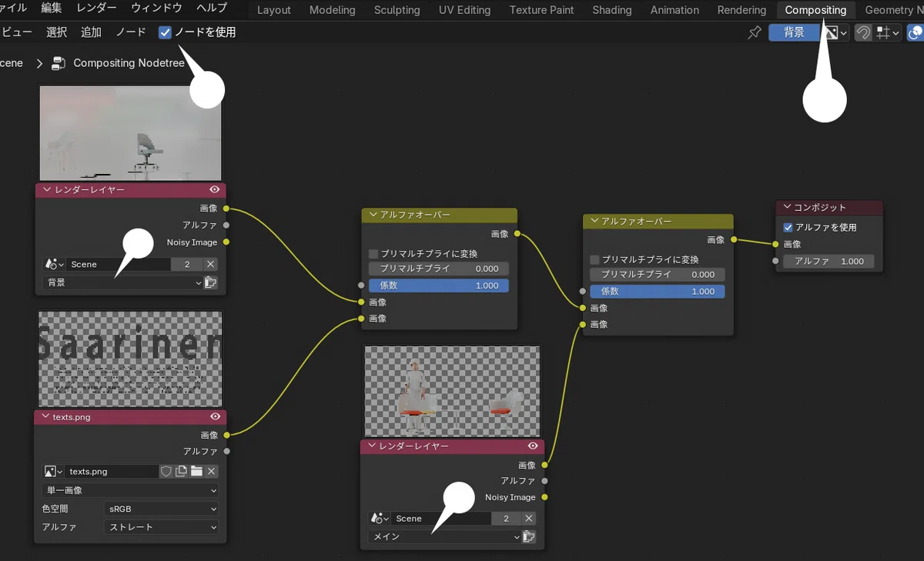Switch to the Shading workspace tab

[612, 10]
